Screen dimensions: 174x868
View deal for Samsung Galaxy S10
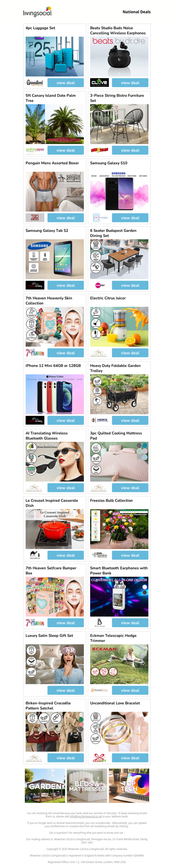point(130,218)
